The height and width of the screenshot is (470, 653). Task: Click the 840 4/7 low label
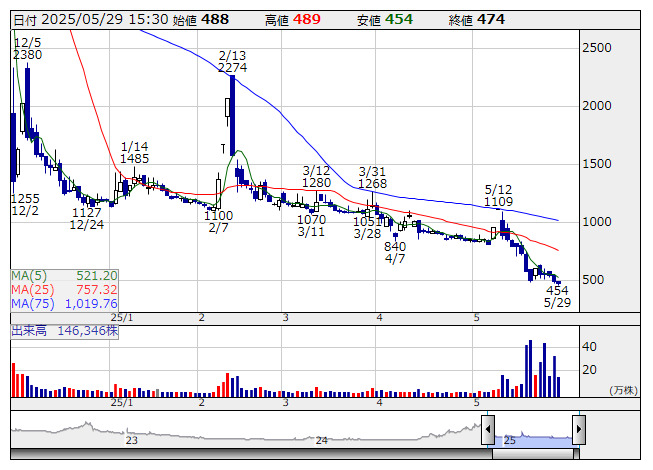coord(395,252)
